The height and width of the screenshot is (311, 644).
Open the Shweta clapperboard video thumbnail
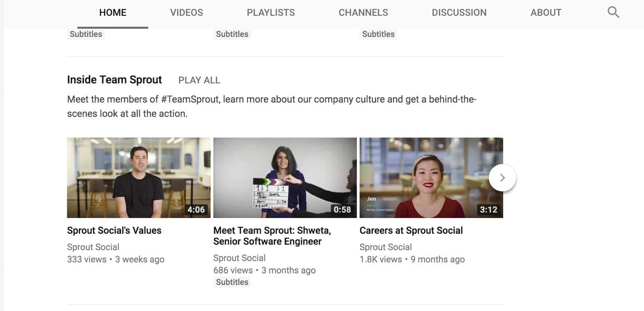click(285, 178)
